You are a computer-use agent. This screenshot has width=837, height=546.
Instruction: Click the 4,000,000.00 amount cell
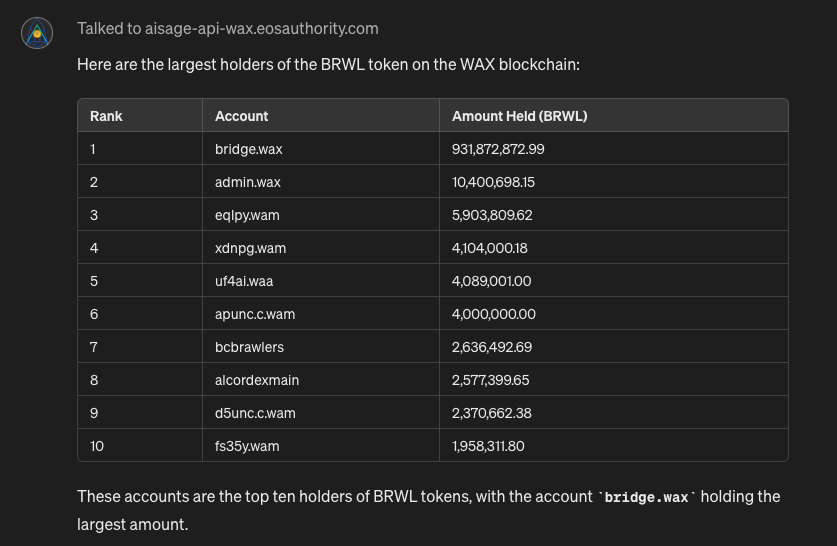pos(493,314)
